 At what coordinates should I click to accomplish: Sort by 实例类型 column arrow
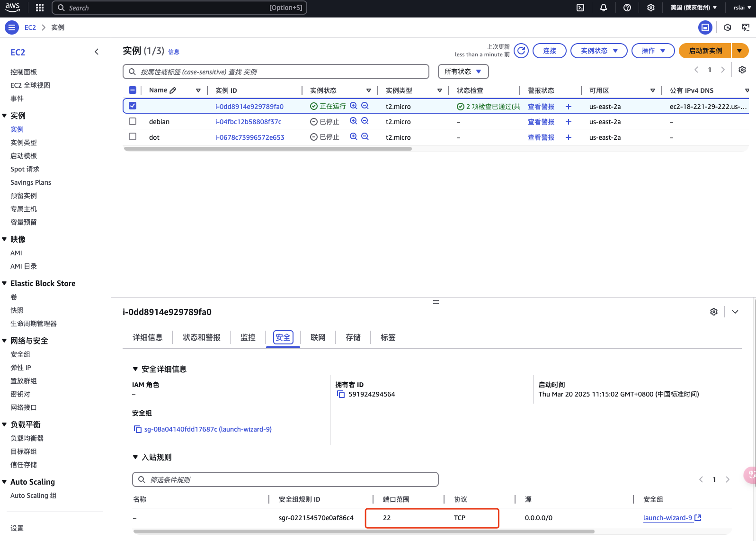(x=440, y=90)
